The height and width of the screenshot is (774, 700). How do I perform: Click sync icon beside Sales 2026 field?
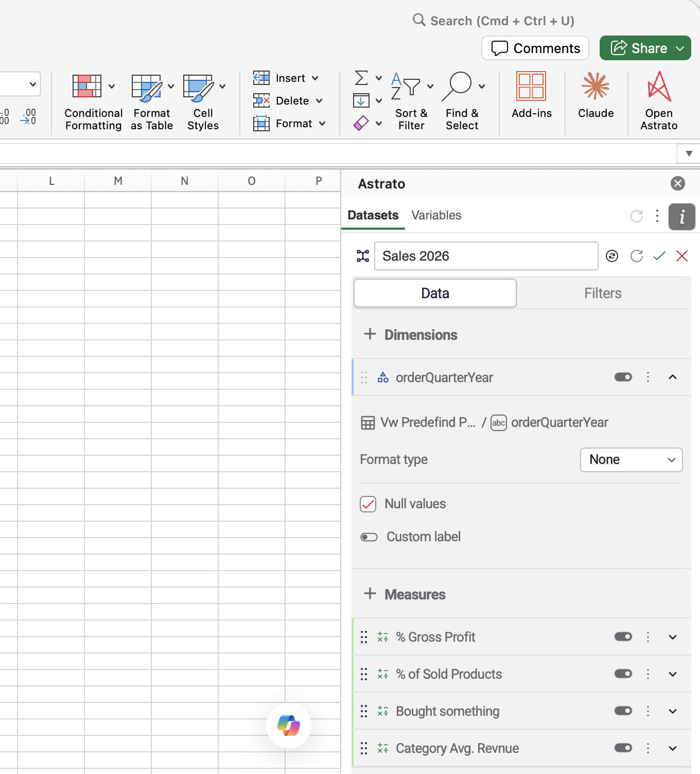click(612, 256)
